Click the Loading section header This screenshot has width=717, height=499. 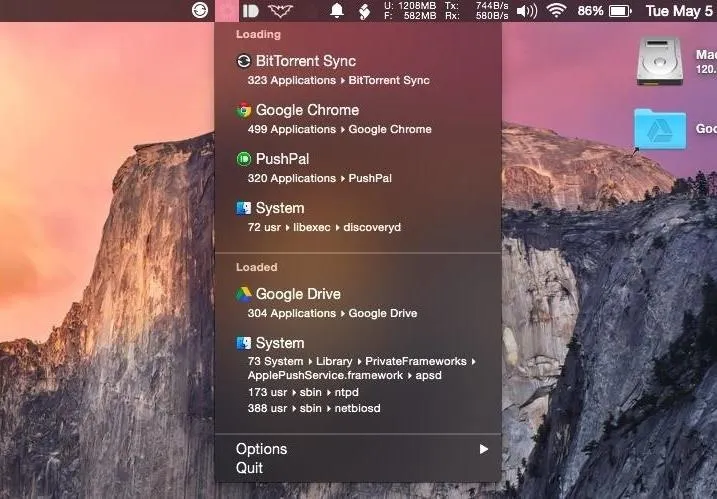pos(258,34)
